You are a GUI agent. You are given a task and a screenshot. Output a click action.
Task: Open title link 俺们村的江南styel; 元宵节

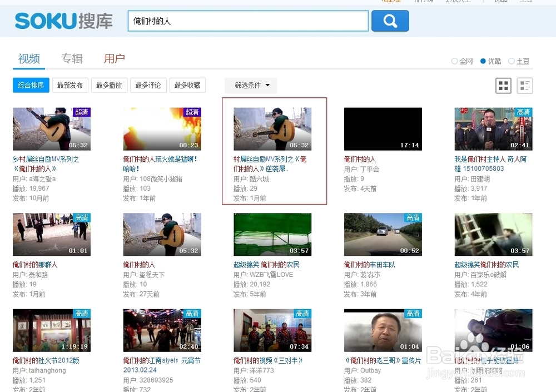coord(162,365)
